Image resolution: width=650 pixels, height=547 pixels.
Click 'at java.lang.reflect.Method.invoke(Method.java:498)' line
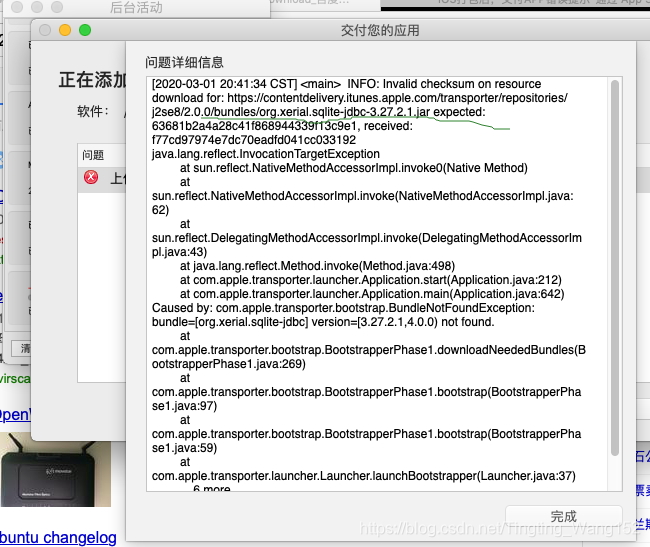coord(318,266)
